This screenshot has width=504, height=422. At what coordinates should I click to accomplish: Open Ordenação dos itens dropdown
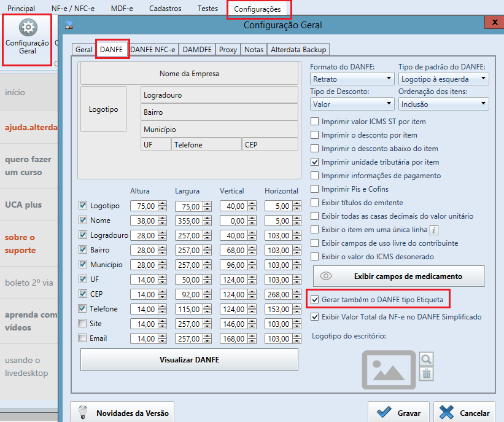point(444,104)
